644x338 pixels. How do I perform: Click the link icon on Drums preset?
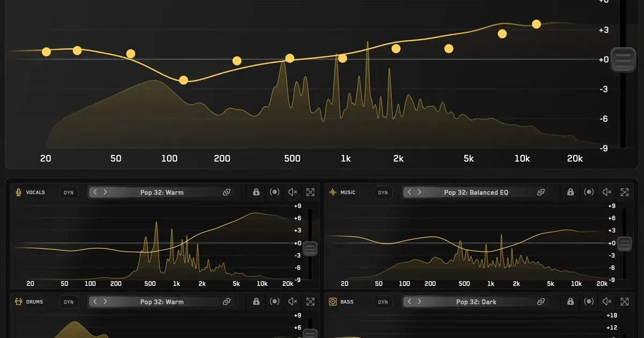227,302
